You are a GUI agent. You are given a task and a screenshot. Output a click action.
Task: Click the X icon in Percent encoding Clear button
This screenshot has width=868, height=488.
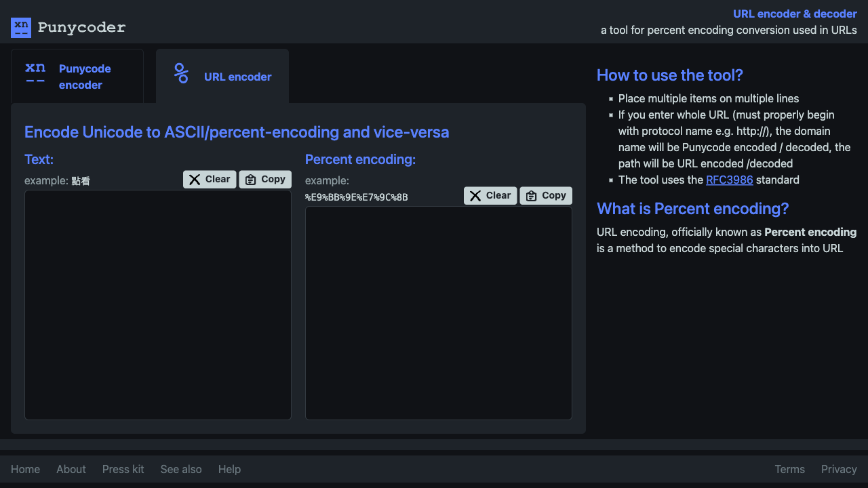pos(475,196)
